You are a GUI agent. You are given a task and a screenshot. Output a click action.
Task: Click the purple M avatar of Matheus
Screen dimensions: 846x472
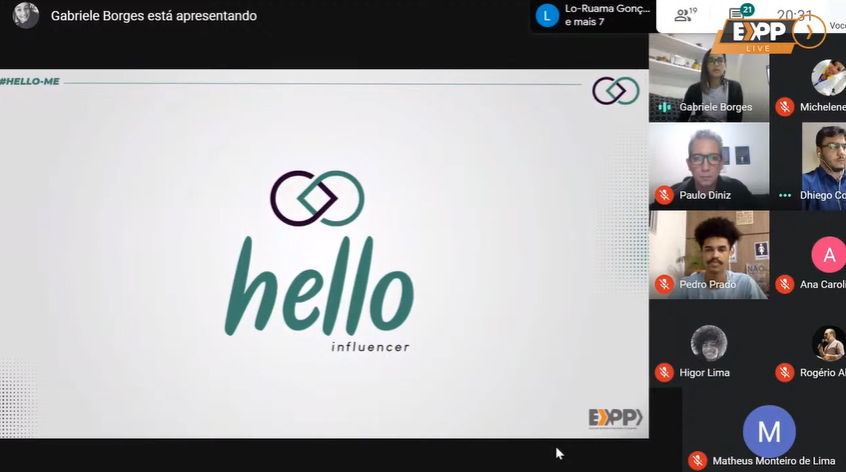pyautogui.click(x=769, y=432)
